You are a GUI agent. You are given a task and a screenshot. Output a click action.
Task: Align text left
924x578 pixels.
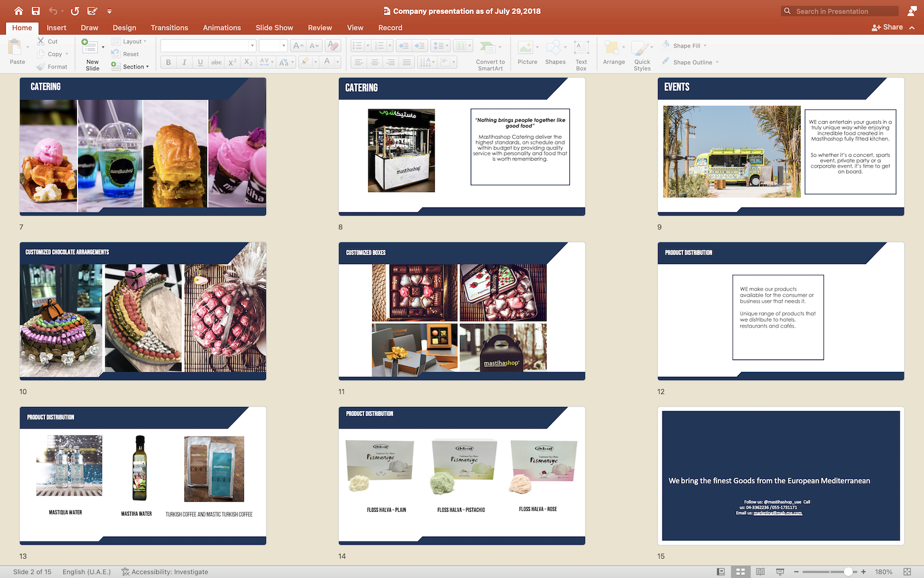pos(359,62)
